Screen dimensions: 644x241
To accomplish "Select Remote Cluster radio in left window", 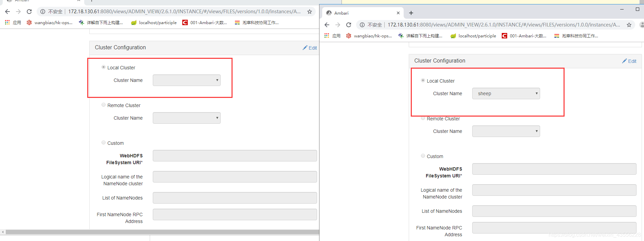I will pos(104,105).
